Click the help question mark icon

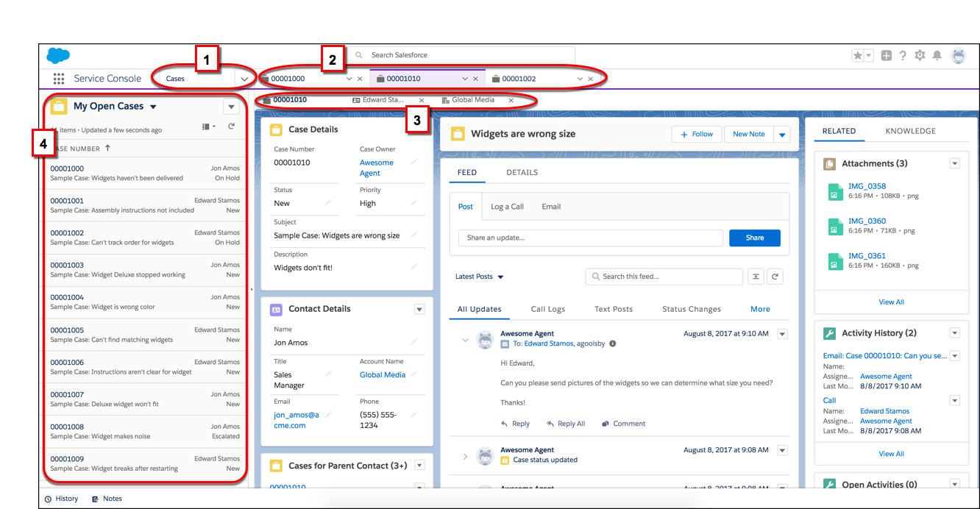pyautogui.click(x=903, y=55)
